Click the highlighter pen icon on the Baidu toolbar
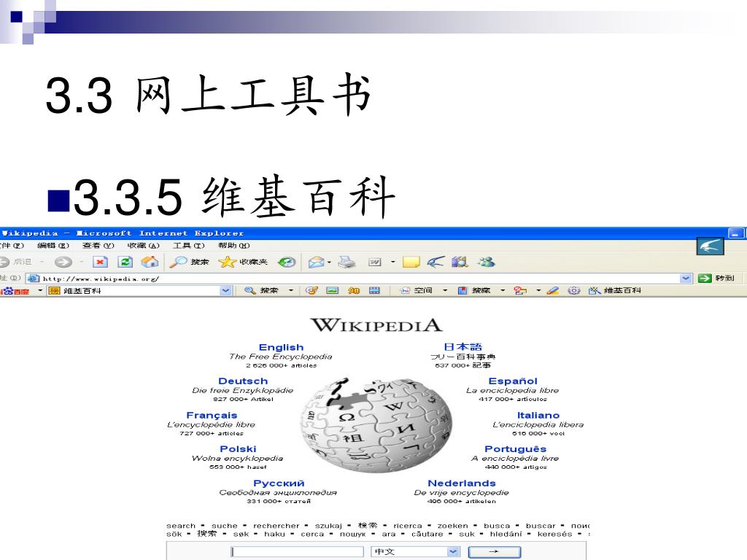Viewport: 747px width, 560px height. point(553,290)
